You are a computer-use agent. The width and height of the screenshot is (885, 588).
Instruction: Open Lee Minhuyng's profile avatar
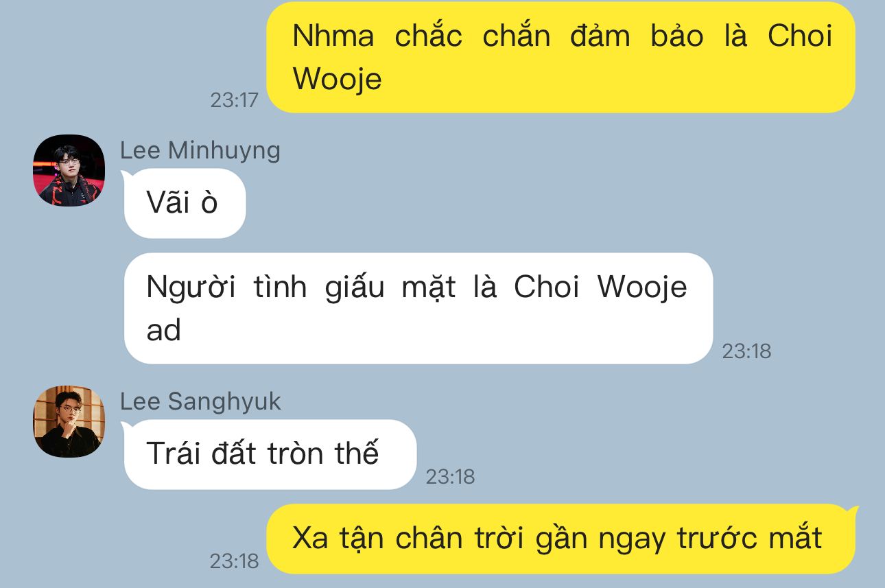pos(69,170)
